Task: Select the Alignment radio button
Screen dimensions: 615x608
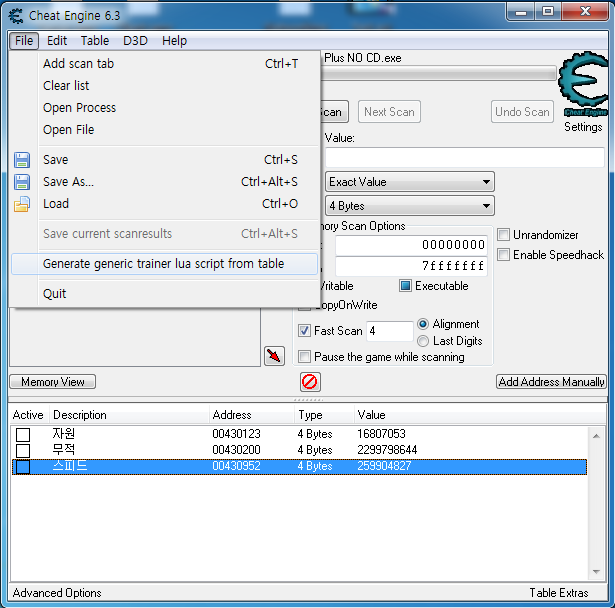Action: tap(423, 324)
